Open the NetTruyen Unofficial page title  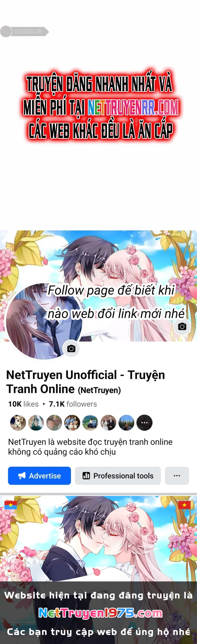[86, 382]
